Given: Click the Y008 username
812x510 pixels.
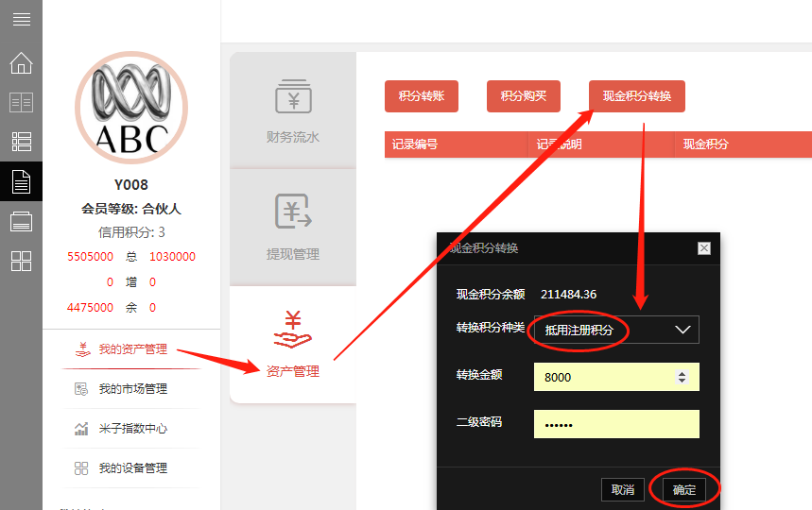Looking at the screenshot, I should point(131,185).
